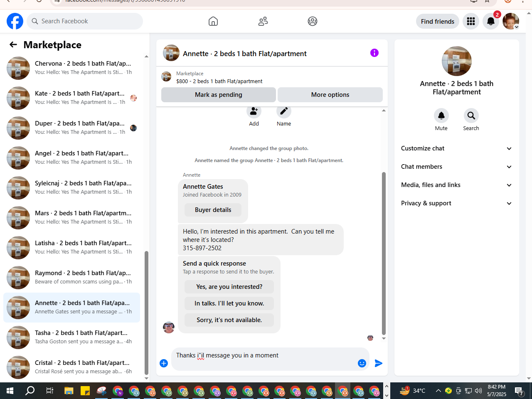The height and width of the screenshot is (399, 532).
Task: Open the Latisha conversation
Action: [71, 248]
